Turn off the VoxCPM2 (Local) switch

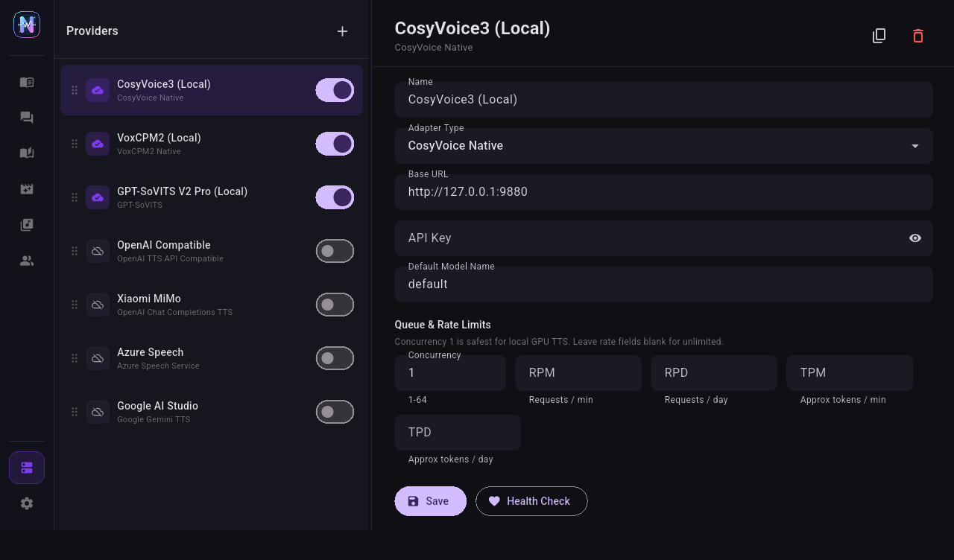[335, 144]
